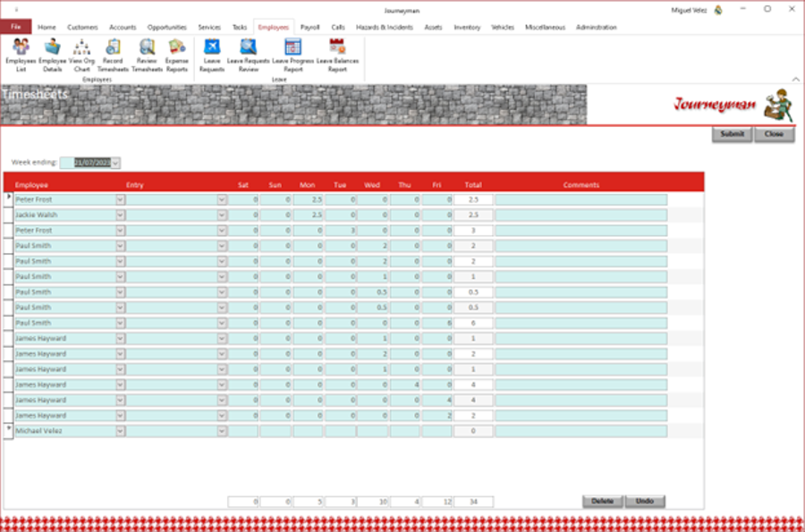
Task: Click the Timesheets form title
Action: [x=35, y=95]
